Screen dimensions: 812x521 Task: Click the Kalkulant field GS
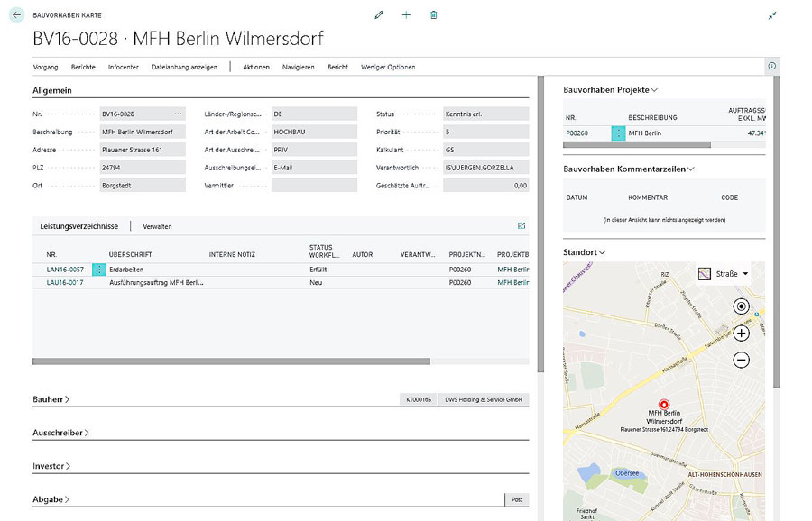[x=485, y=150]
